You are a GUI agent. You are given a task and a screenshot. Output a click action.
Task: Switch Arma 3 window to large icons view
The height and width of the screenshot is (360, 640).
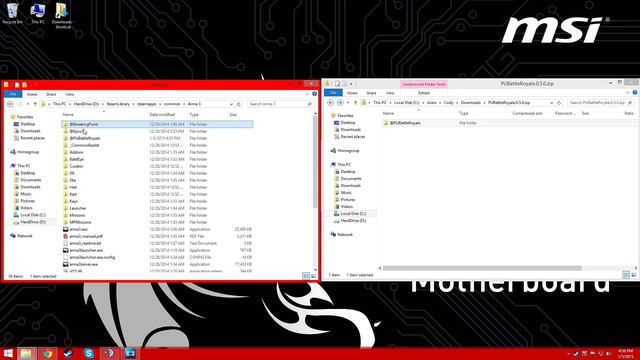click(x=313, y=276)
